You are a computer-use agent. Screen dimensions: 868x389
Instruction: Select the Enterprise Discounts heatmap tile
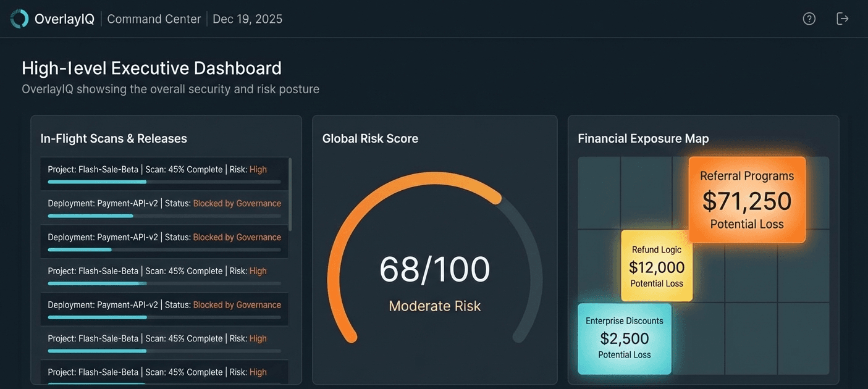(624, 338)
